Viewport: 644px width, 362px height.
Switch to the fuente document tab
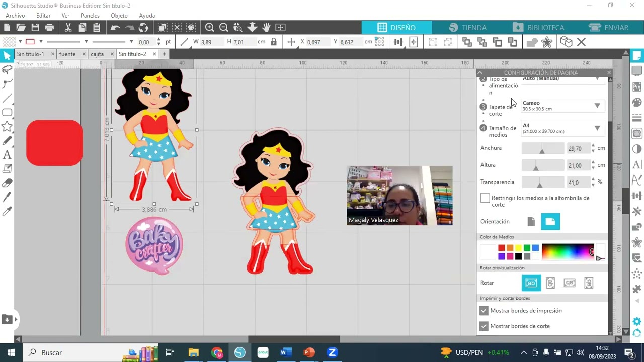tap(67, 54)
